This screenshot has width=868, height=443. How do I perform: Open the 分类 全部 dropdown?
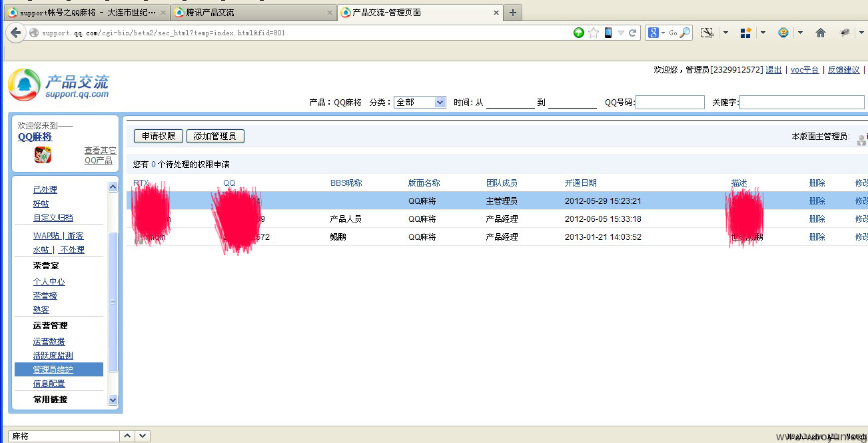420,102
